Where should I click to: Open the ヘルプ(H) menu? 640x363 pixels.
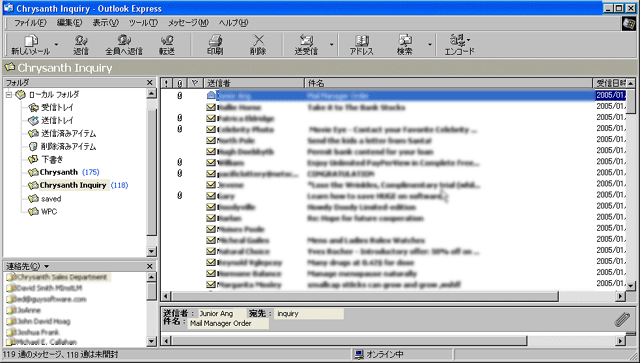pos(233,23)
